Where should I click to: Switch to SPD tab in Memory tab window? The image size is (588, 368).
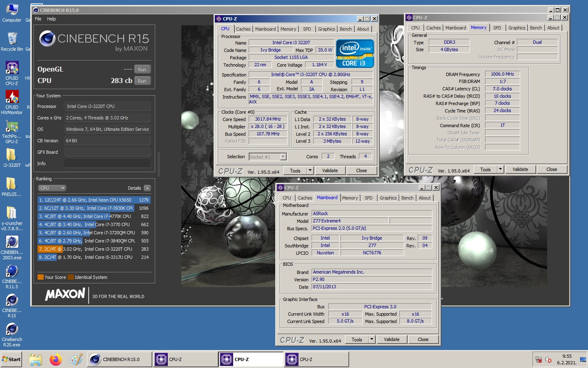[497, 28]
